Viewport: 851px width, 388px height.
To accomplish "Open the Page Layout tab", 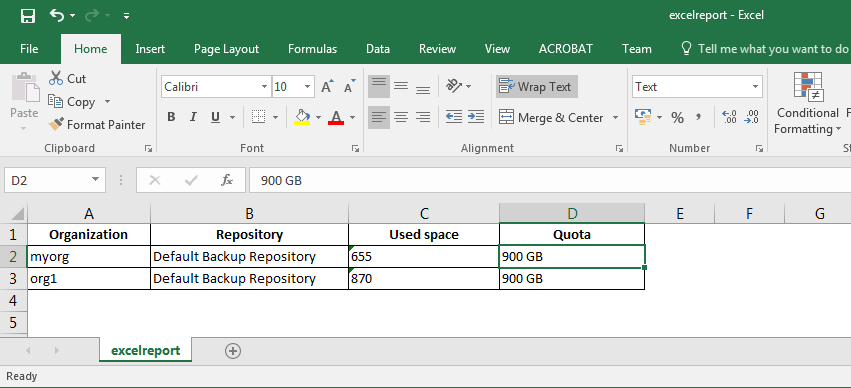I will coord(226,49).
